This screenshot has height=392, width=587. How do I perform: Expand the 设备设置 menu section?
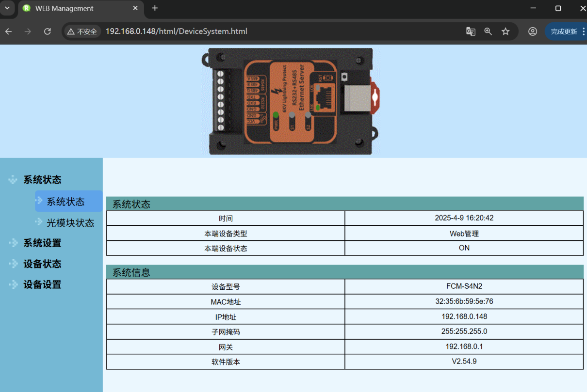[42, 285]
